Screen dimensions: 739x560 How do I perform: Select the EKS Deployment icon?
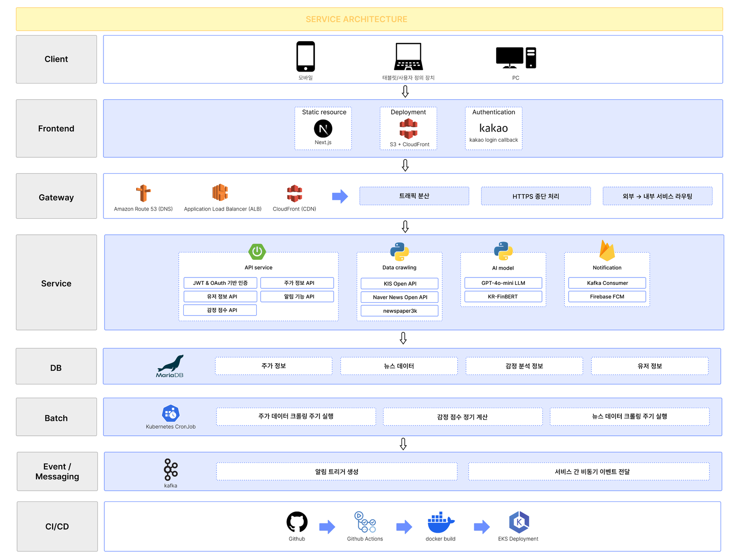click(x=519, y=523)
